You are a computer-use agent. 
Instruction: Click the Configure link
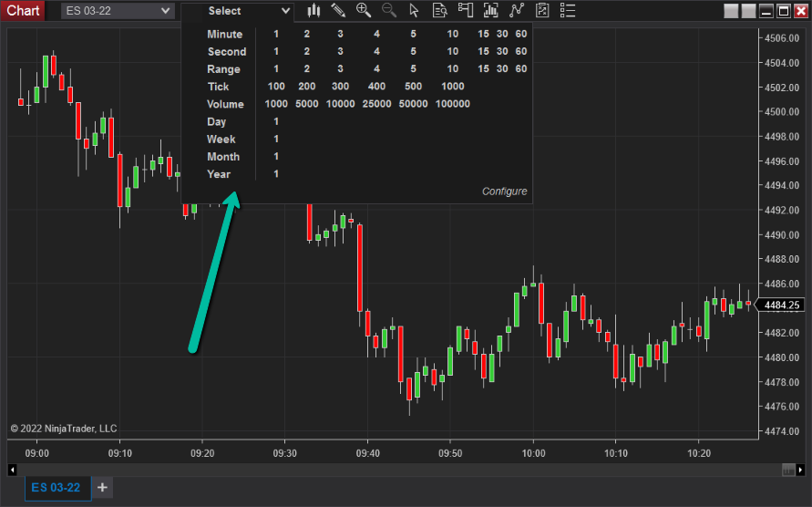(x=504, y=191)
